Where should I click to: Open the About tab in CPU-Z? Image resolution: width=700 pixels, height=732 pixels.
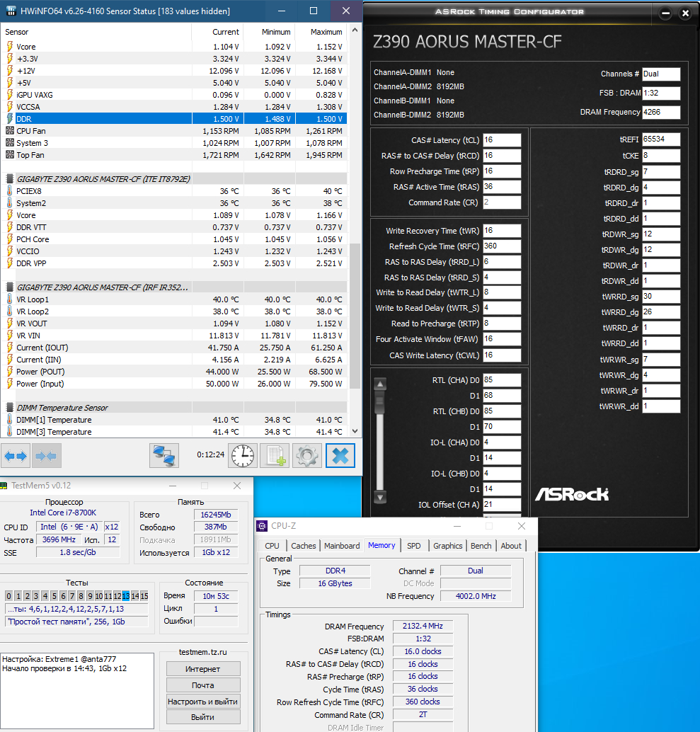coord(511,546)
